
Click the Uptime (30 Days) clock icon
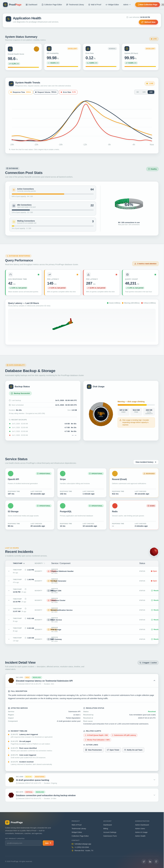[127, 48]
